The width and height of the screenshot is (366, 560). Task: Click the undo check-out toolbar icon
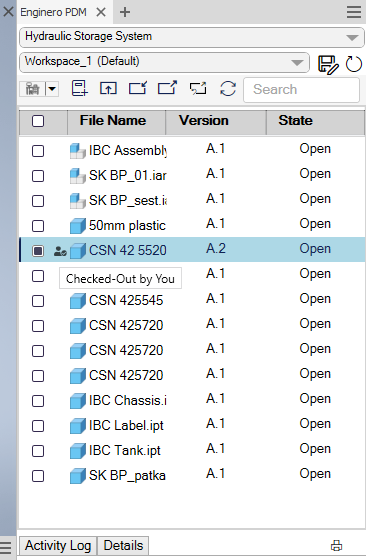198,88
